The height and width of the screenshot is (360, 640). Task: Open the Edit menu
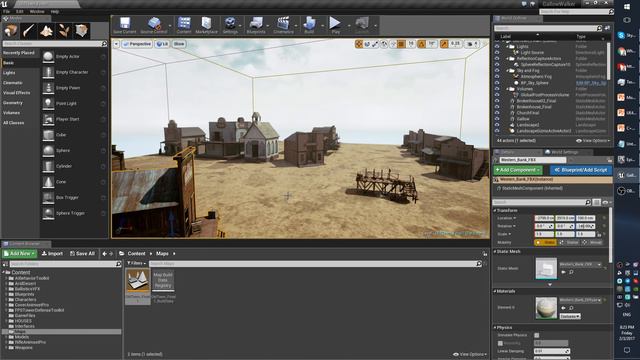tap(20, 12)
